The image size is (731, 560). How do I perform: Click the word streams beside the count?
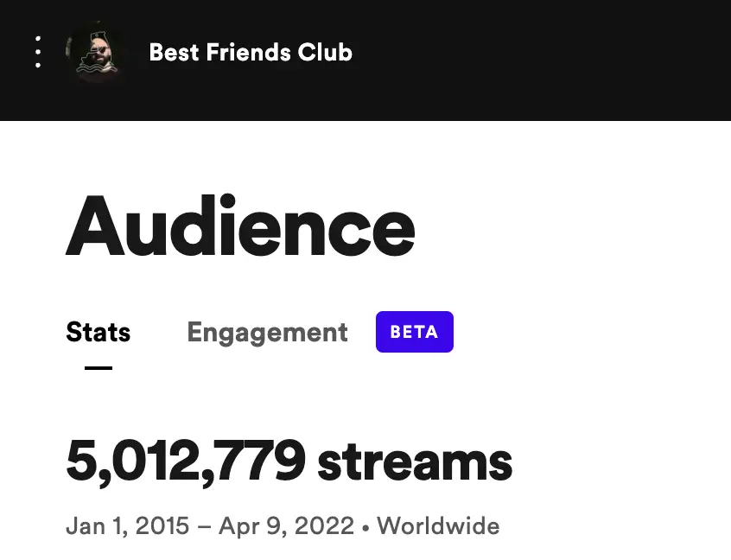tap(415, 462)
